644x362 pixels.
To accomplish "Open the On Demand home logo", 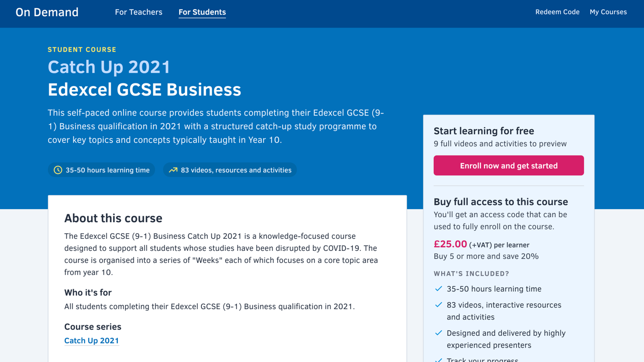I will tap(47, 12).
